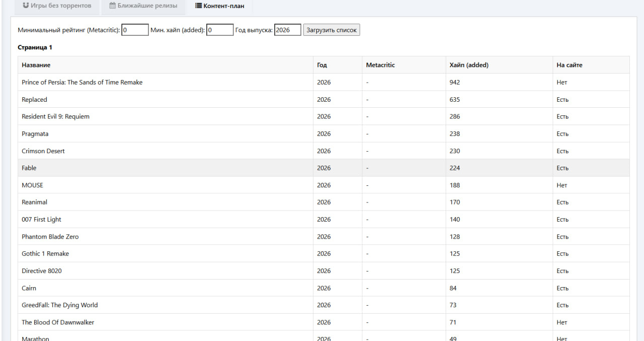Click the 'Год выпуска' year field
This screenshot has width=644, height=341.
pos(287,30)
